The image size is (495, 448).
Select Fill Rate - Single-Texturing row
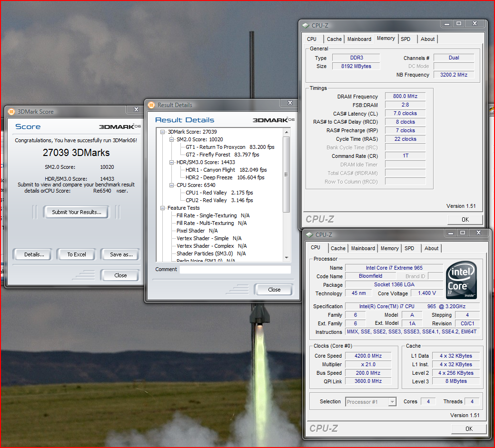tap(213, 215)
